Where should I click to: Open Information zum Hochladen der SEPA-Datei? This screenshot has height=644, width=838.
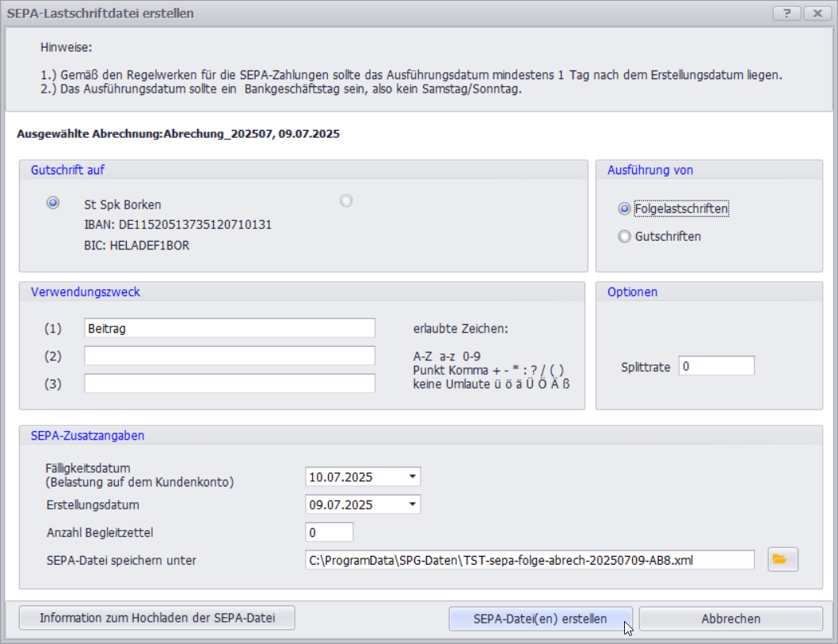[x=157, y=618]
